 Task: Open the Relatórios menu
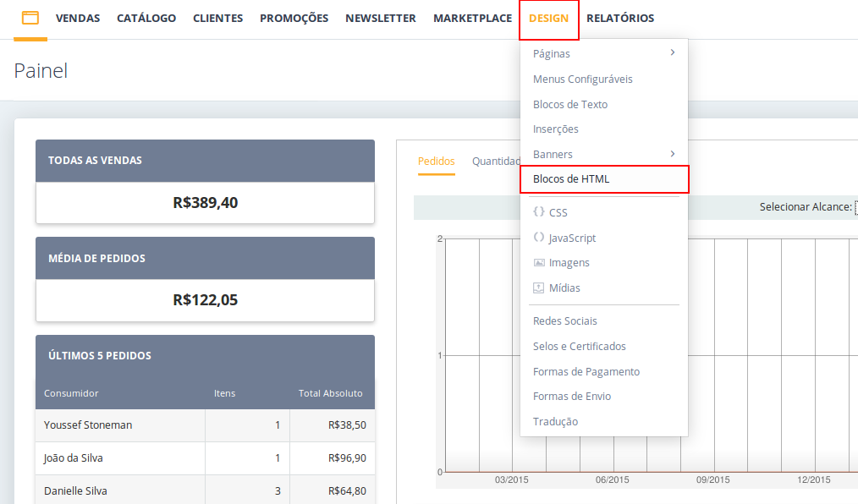coord(620,18)
